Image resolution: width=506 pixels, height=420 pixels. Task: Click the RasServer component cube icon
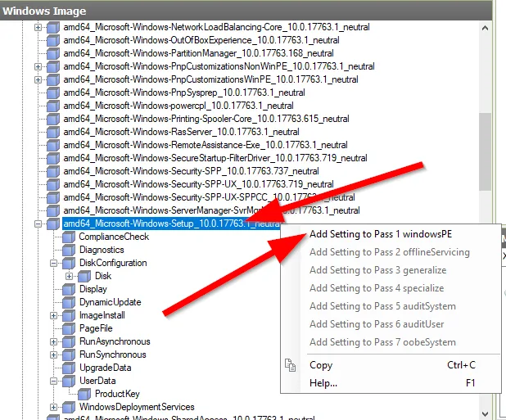(x=53, y=132)
